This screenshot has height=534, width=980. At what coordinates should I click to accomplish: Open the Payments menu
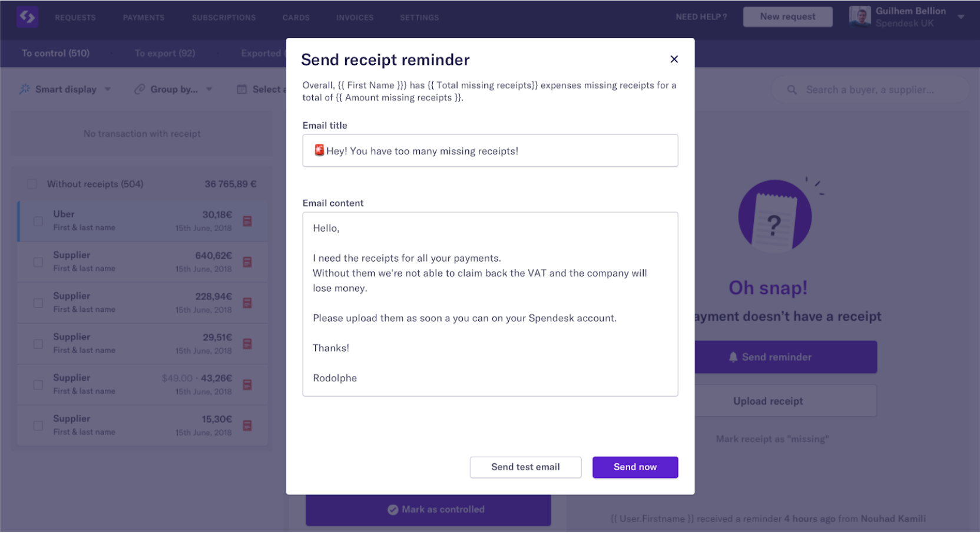[x=144, y=18]
